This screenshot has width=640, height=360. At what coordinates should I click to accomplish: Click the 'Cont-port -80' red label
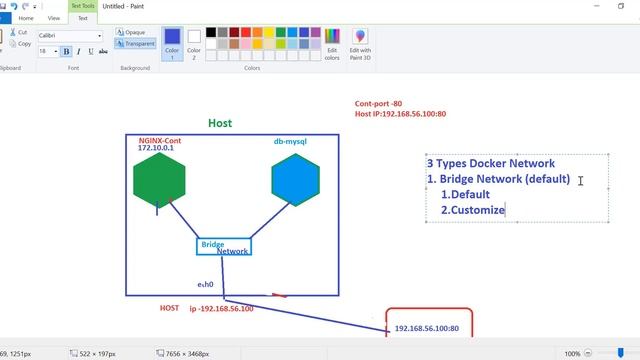point(378,104)
